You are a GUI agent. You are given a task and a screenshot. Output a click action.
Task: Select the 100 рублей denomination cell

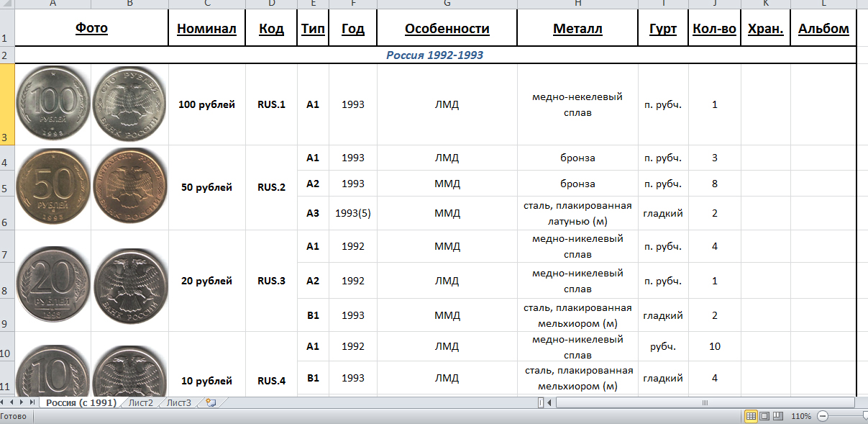[x=207, y=104]
